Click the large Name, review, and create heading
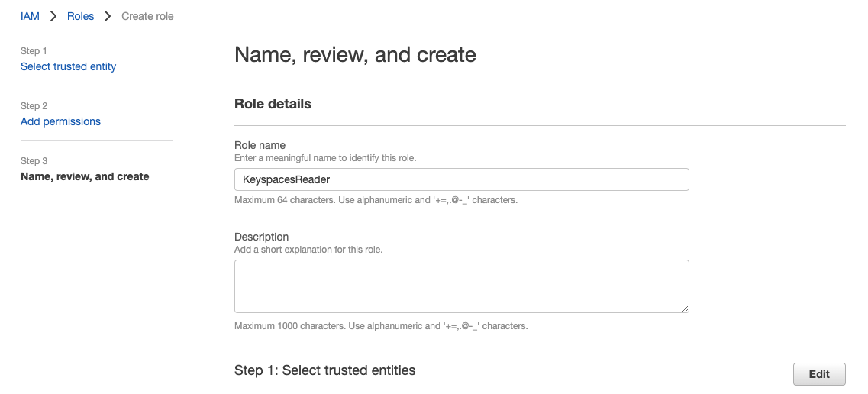The image size is (868, 394). pyautogui.click(x=355, y=55)
